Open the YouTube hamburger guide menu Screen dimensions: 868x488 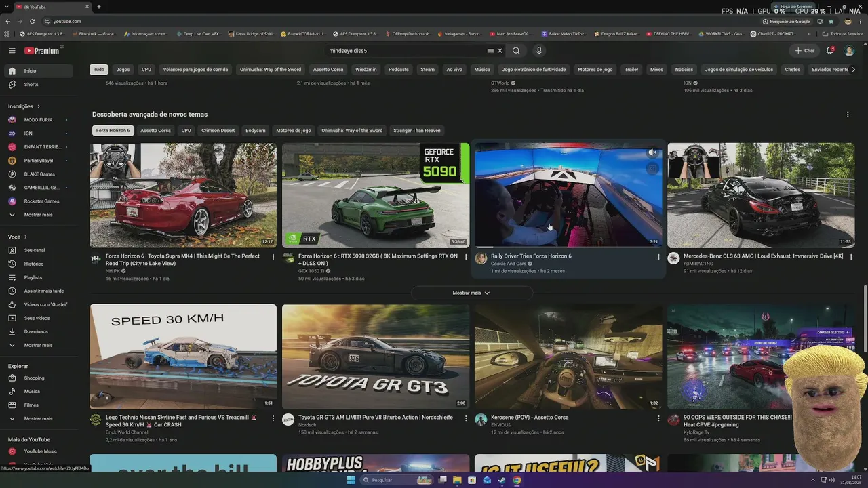pyautogui.click(x=12, y=51)
